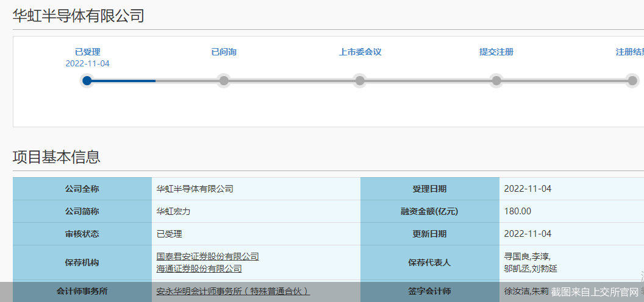The width and height of the screenshot is (644, 302).
Task: Click the 公司全称 header cell
Action: (x=82, y=189)
